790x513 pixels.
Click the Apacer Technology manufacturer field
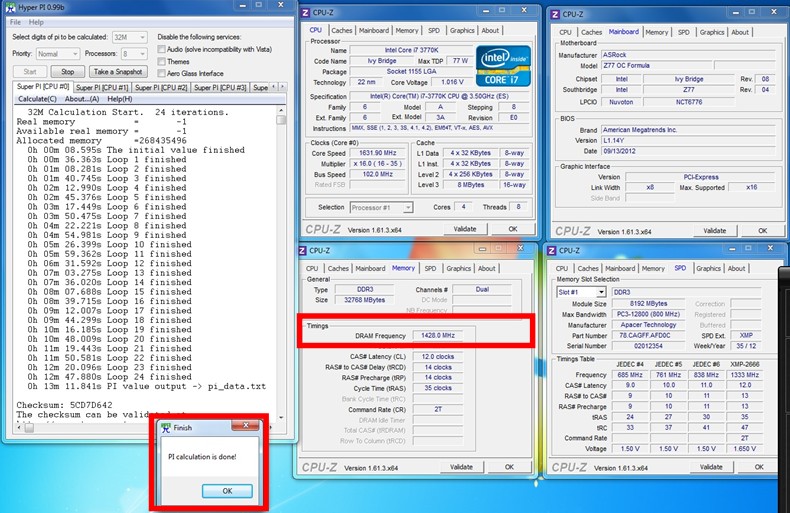648,325
